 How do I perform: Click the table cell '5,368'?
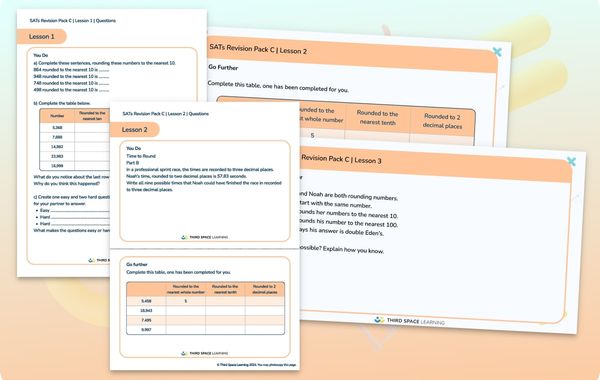[57, 127]
